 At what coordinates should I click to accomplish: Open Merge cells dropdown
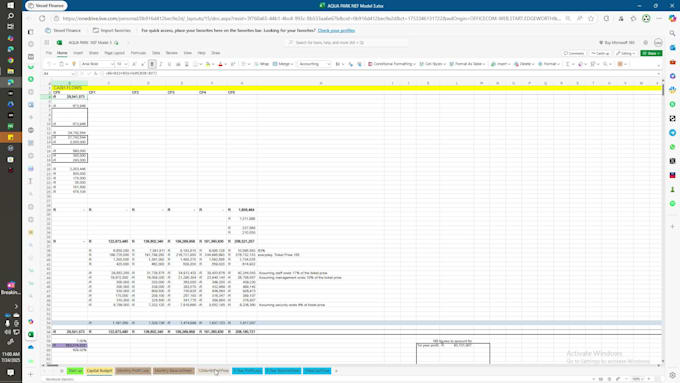tap(282, 64)
